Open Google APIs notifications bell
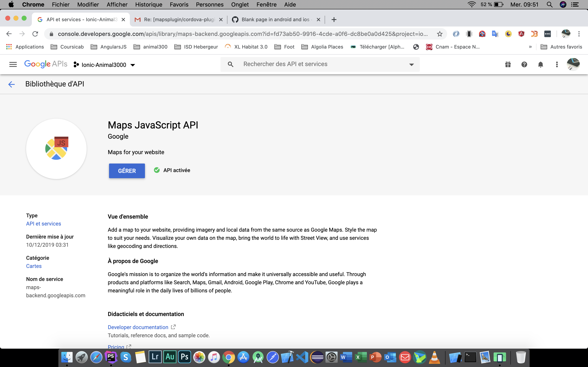 click(541, 64)
